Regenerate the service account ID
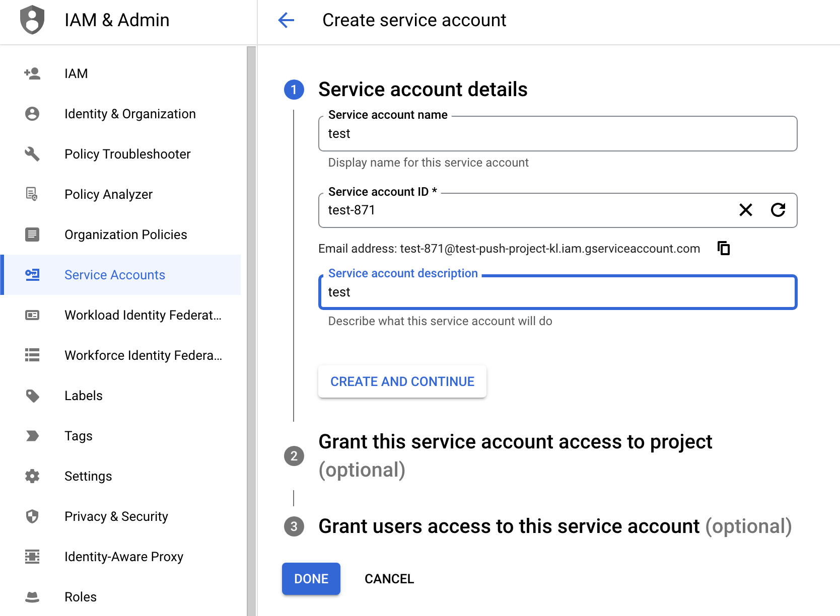The width and height of the screenshot is (840, 616). pos(778,210)
